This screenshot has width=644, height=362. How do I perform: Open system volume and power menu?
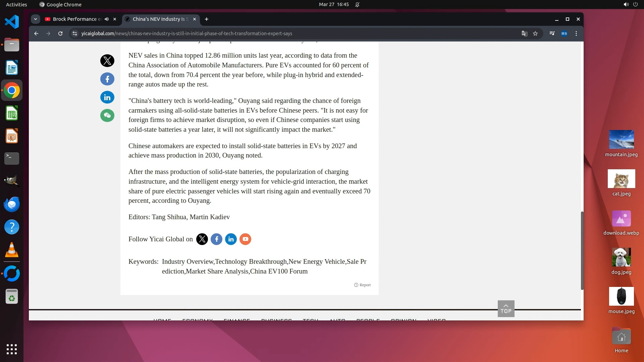click(630, 5)
